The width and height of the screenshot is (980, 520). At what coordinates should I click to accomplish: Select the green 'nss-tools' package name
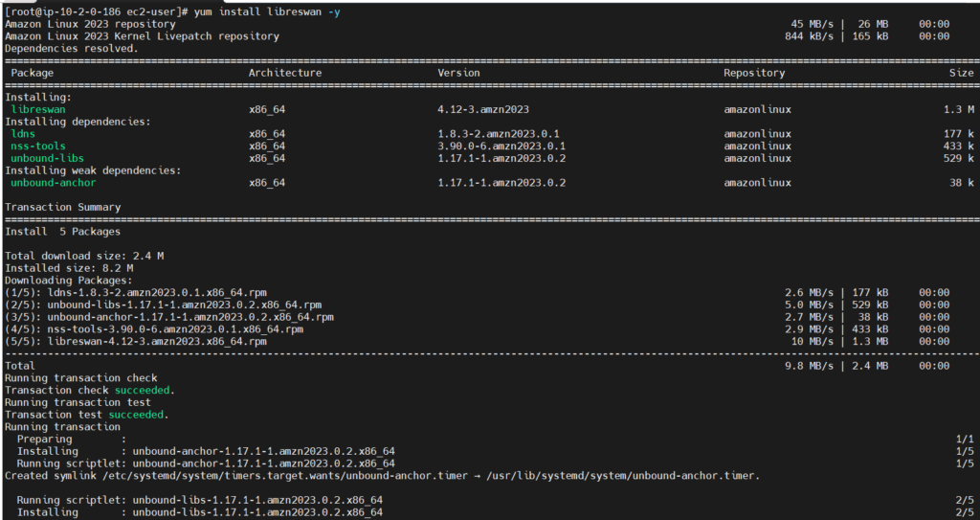[x=38, y=146]
